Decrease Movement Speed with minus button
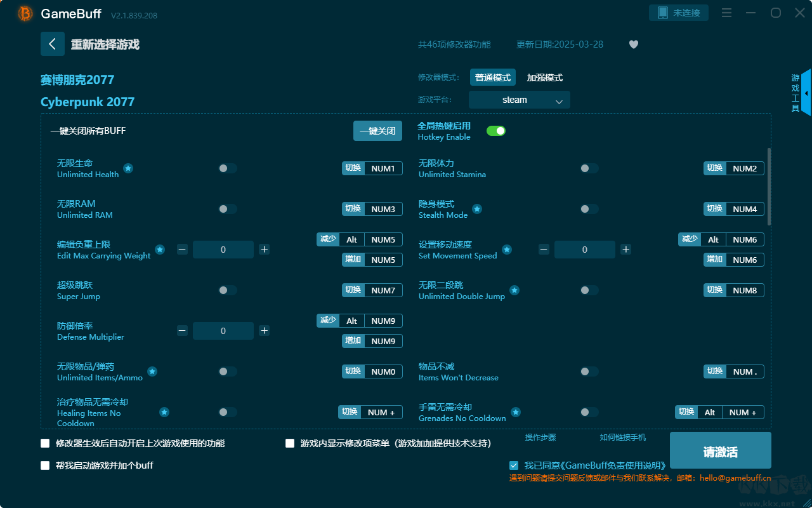 click(544, 250)
